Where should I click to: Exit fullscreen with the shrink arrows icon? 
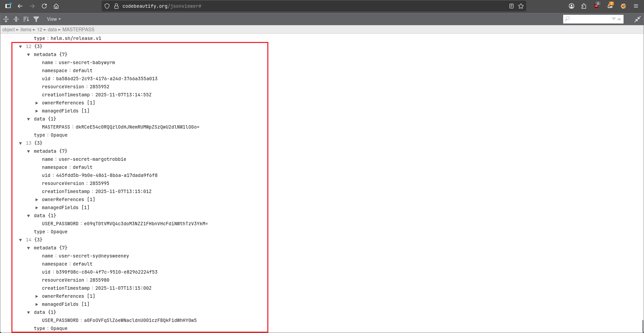pos(637,19)
